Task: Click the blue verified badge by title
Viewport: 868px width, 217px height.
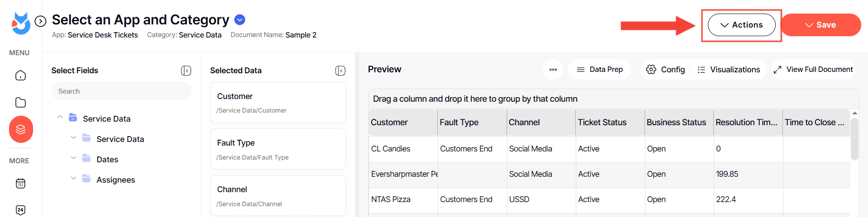Action: [x=240, y=20]
